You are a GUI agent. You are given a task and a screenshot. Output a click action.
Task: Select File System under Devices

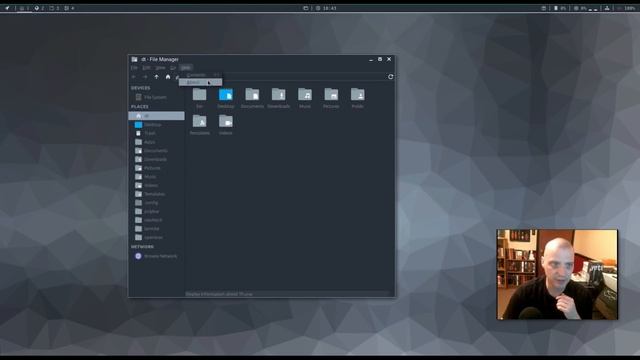pos(151,97)
